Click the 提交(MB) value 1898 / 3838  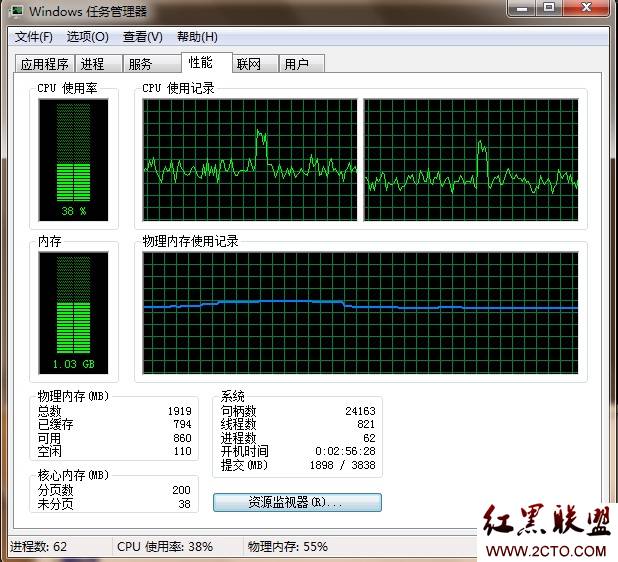pyautogui.click(x=343, y=465)
